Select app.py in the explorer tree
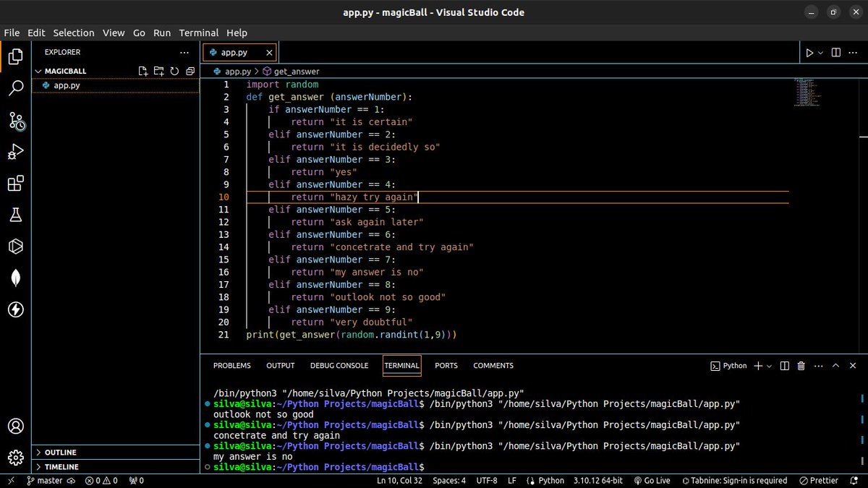868x488 pixels. coord(116,85)
